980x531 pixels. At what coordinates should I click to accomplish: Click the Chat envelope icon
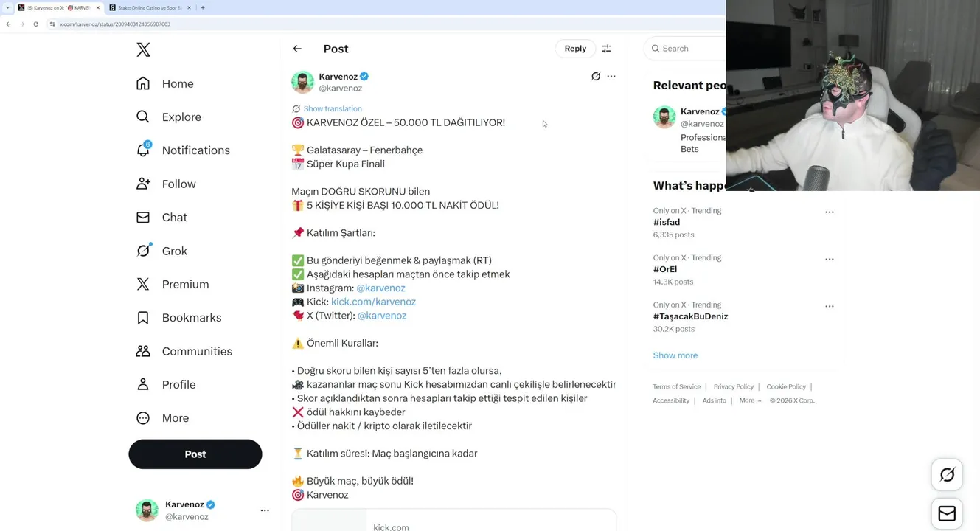(x=143, y=217)
